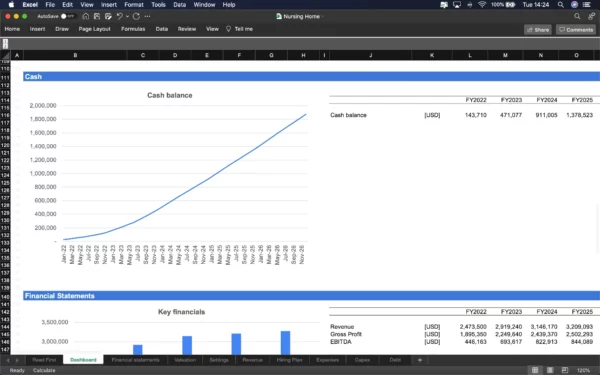Switch to the Financial statements sheet tab
600x375 pixels.
tap(135, 360)
